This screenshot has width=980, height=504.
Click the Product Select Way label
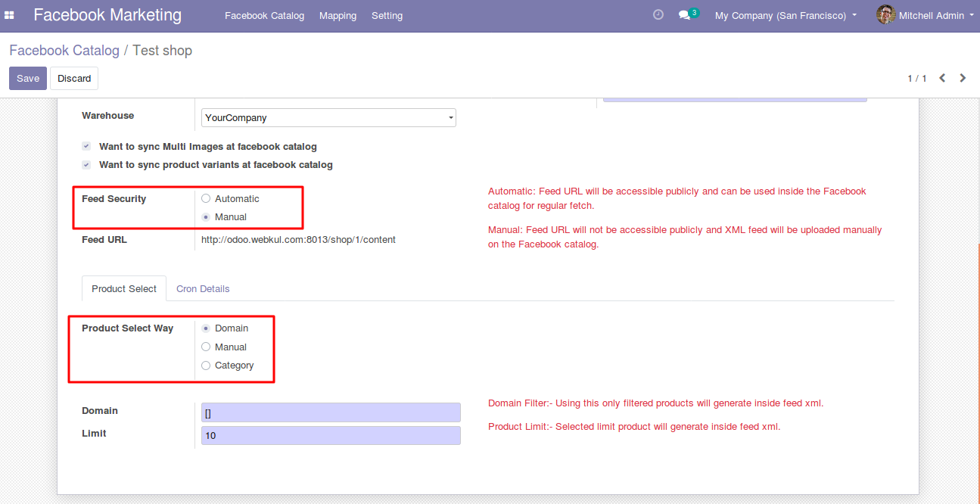pyautogui.click(x=127, y=328)
